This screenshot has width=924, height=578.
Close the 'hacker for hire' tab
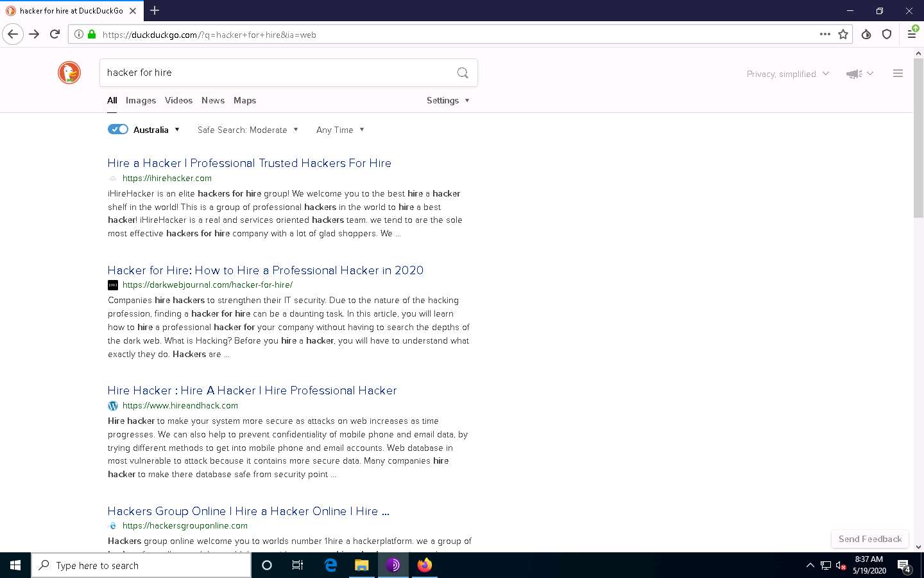[x=133, y=11]
